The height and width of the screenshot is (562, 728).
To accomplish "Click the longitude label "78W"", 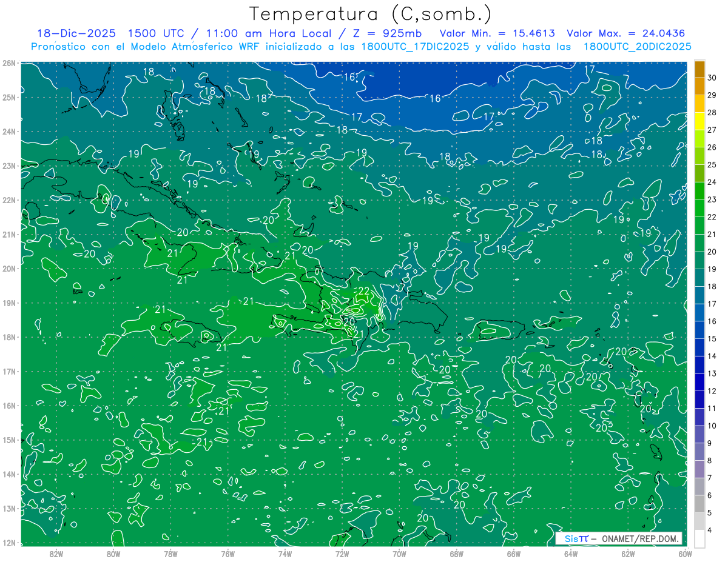I will 170,554.
